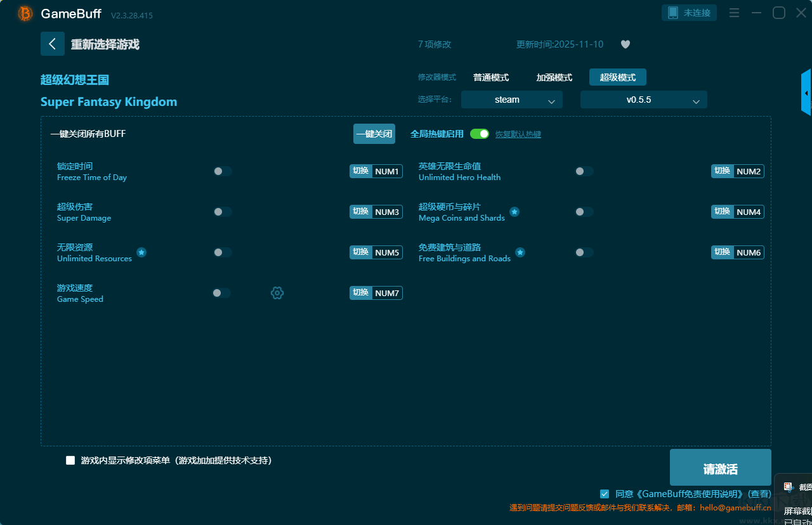The image size is (812, 525).
Task: Disable the 全局热键启用 global hotkey toggle
Action: [x=480, y=134]
